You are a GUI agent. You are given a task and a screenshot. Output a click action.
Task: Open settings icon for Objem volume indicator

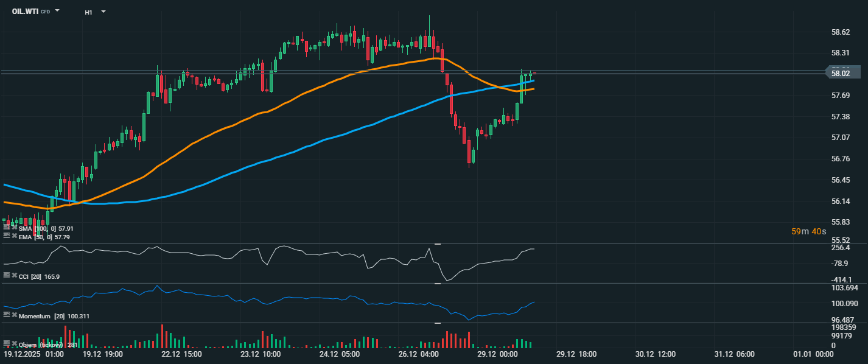point(7,344)
